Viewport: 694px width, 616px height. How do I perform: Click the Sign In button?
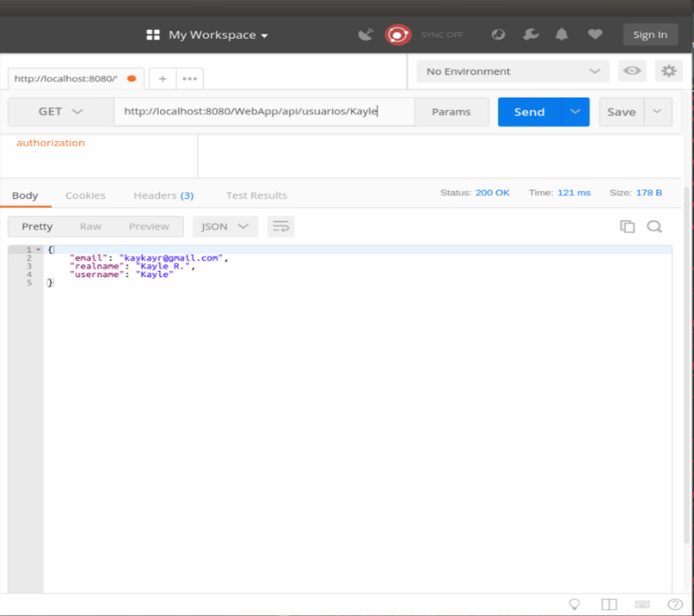point(650,34)
